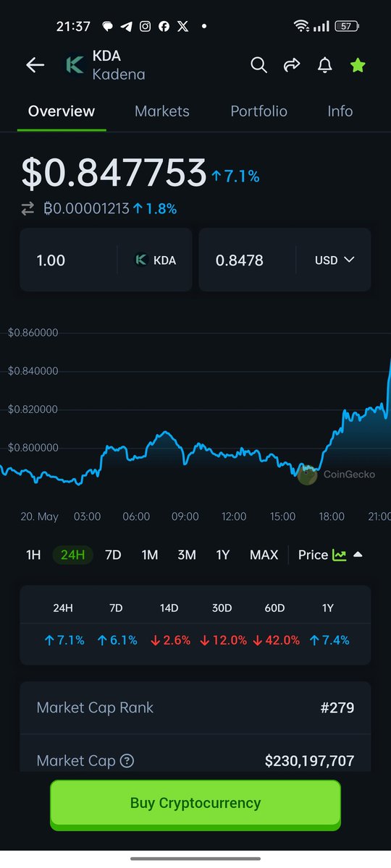Edit the 0.8478 converted value field

(247, 260)
